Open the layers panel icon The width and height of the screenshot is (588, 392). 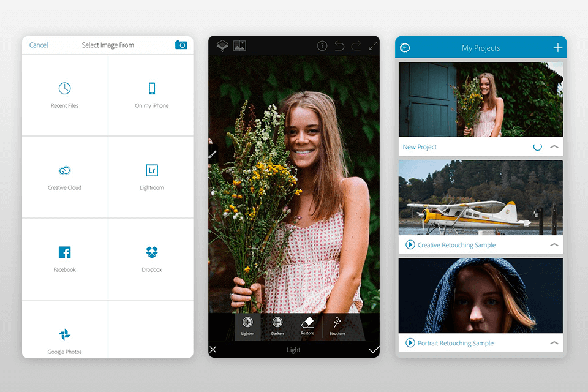222,45
